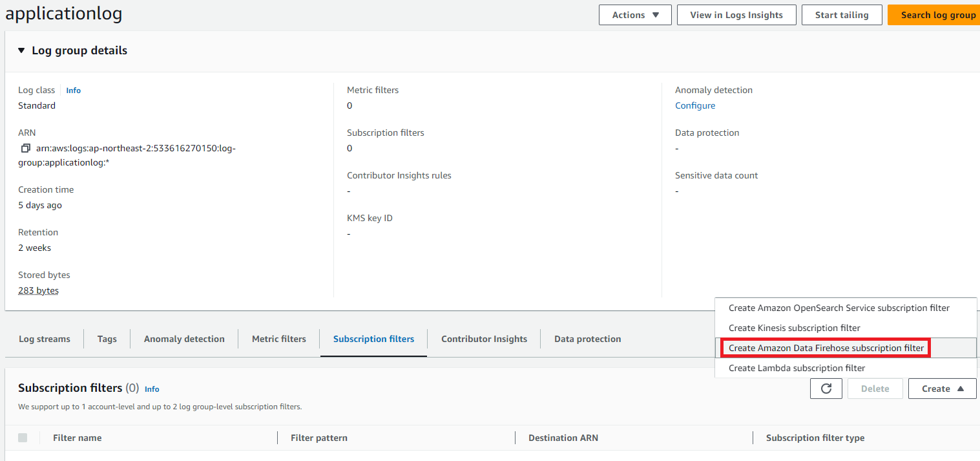Choose Create Lambda subscription filter
This screenshot has height=461, width=980.
(x=797, y=368)
